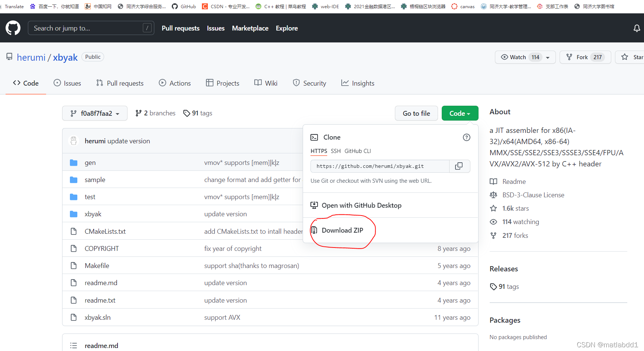Image resolution: width=644 pixels, height=351 pixels.
Task: Click the Makefile file icon
Action: point(74,265)
